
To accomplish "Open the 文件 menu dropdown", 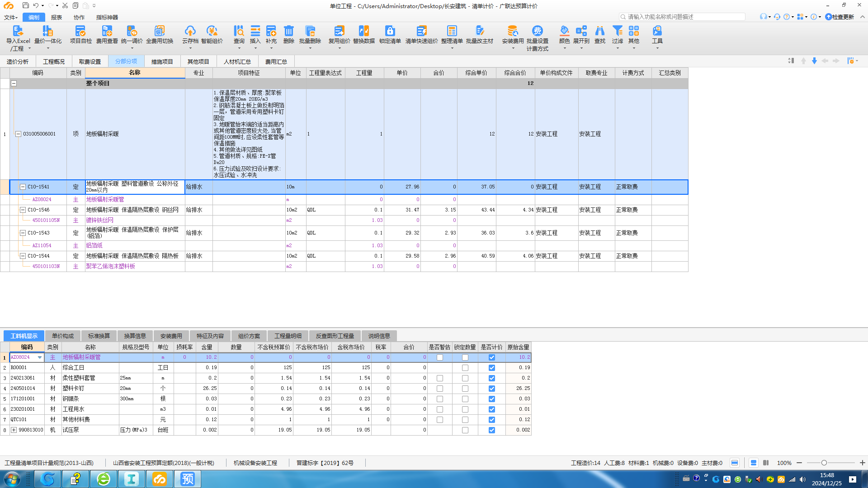I will point(11,17).
